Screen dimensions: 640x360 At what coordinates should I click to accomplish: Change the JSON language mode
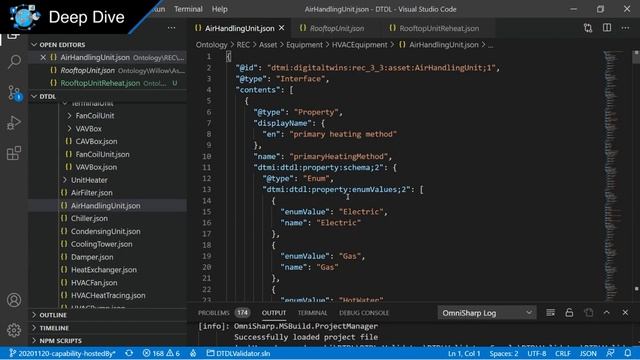click(588, 353)
